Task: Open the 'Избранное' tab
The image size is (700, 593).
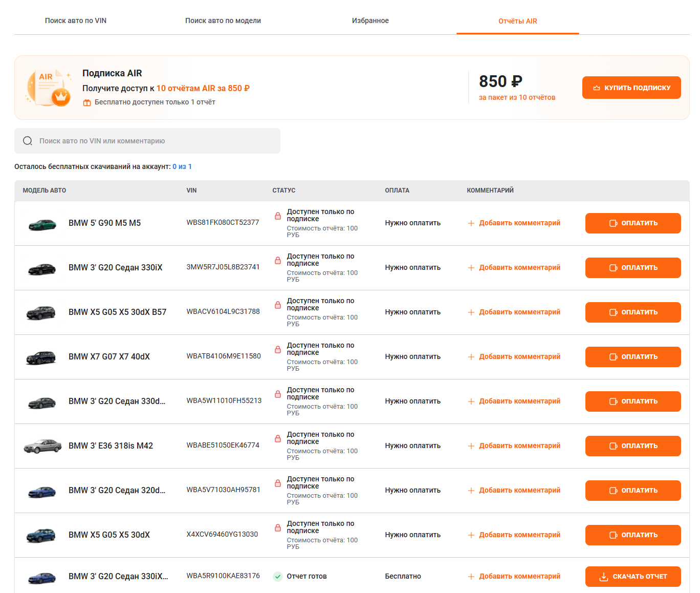Action: click(x=370, y=21)
